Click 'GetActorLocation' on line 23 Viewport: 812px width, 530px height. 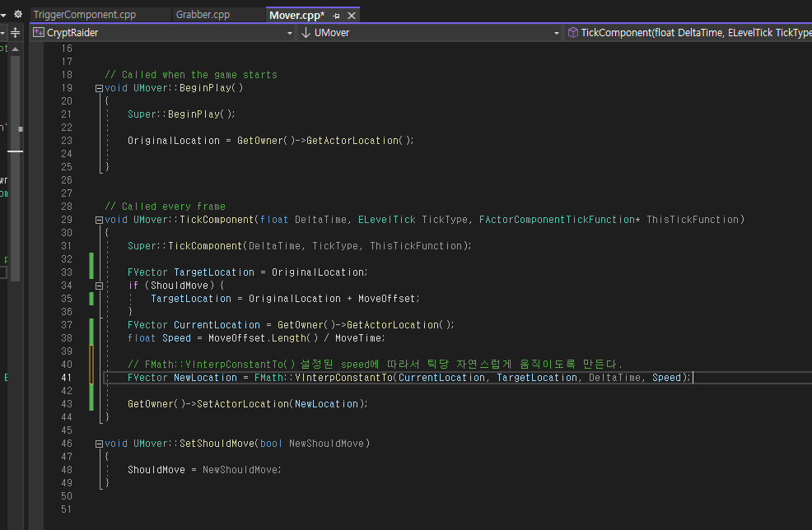352,140
